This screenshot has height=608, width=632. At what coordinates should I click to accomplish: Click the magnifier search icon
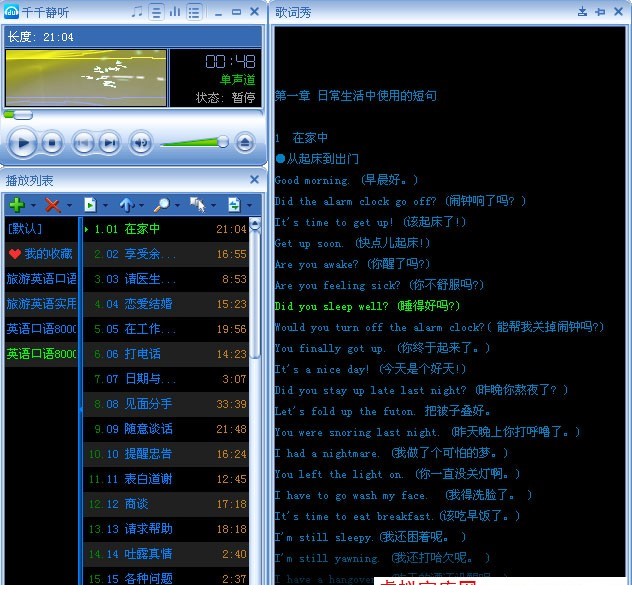[162, 205]
